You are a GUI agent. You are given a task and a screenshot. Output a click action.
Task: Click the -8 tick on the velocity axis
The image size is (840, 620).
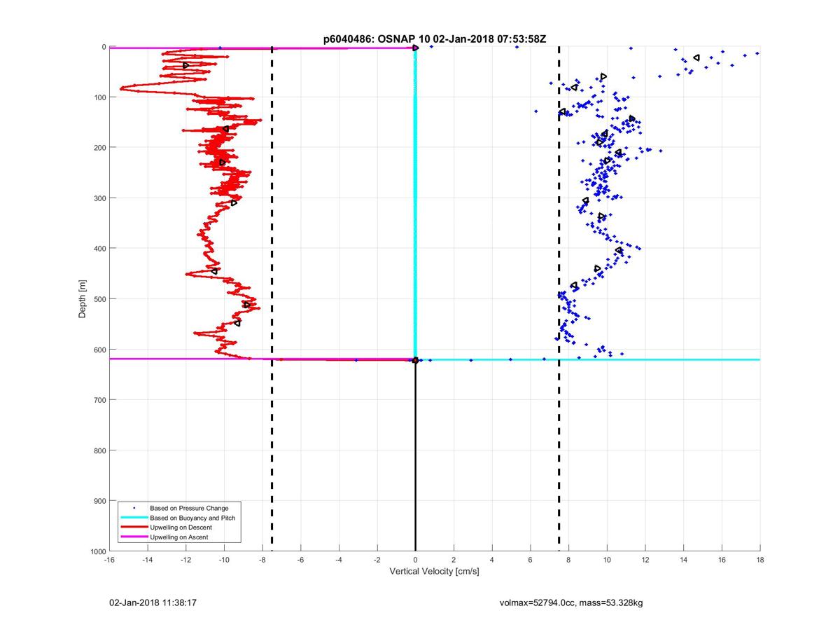click(262, 560)
